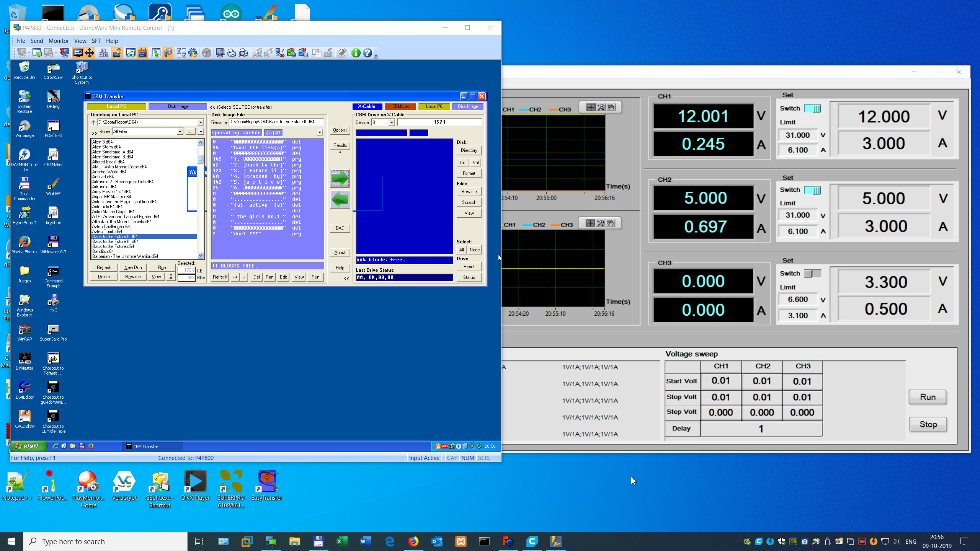The width and height of the screenshot is (980, 551).
Task: Toggle the keyboard lock toolbar icon
Action: [117, 53]
